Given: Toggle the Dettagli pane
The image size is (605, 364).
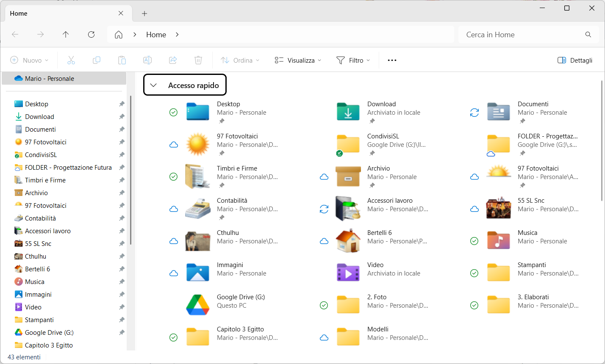Looking at the screenshot, I should click(574, 60).
